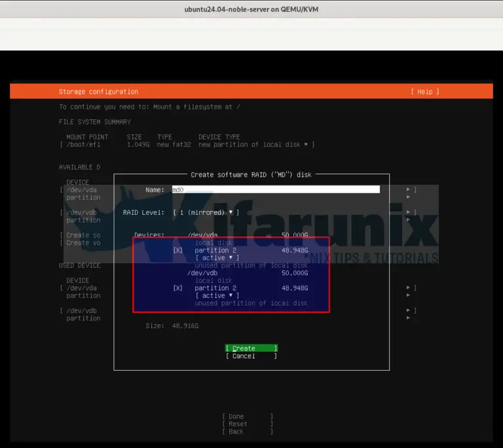Viewport: 503px width, 448px height.
Task: Click arrow for /dev/vda in used devices
Action: tap(409, 288)
